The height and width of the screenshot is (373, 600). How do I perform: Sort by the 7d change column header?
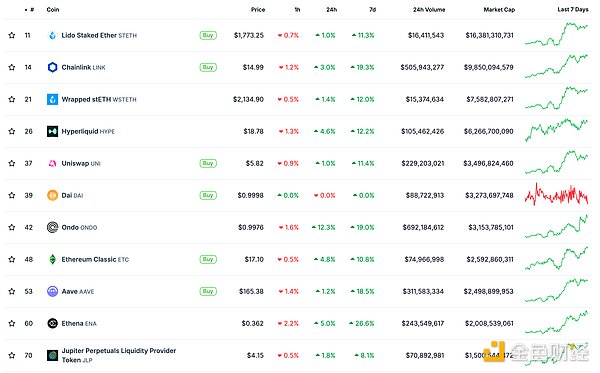tap(372, 10)
